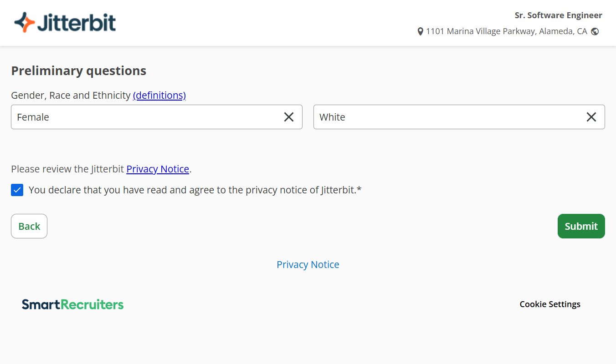Viewport: 616px width, 364px height.
Task: Click the Jitterbit wordmark text in header
Action: (76, 23)
